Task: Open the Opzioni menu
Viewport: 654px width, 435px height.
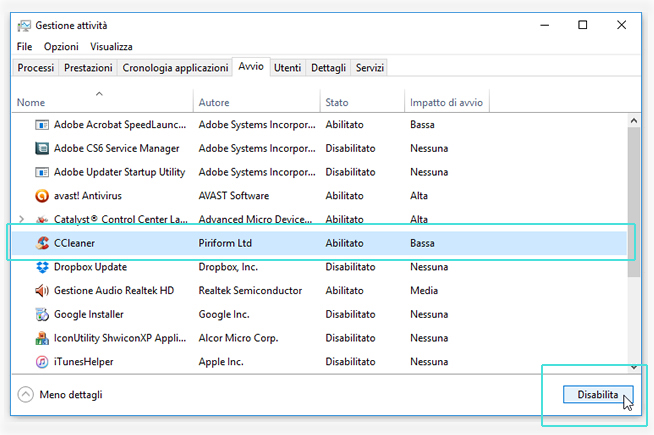Action: 61,47
